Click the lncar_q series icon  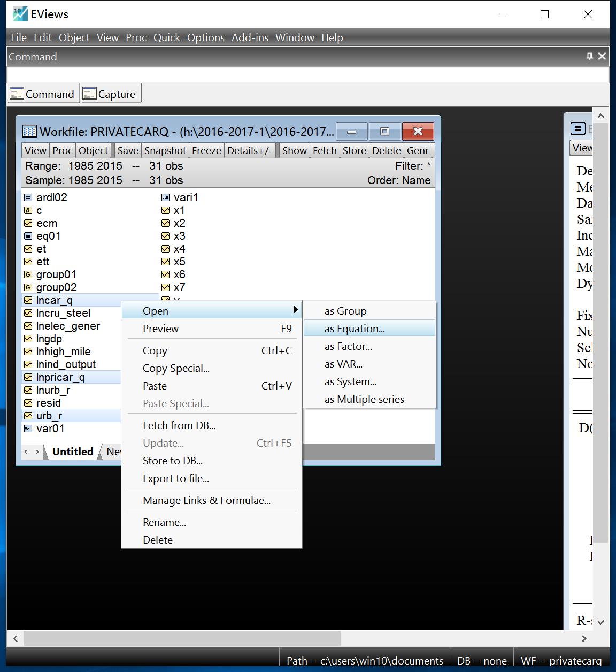pyautogui.click(x=28, y=300)
